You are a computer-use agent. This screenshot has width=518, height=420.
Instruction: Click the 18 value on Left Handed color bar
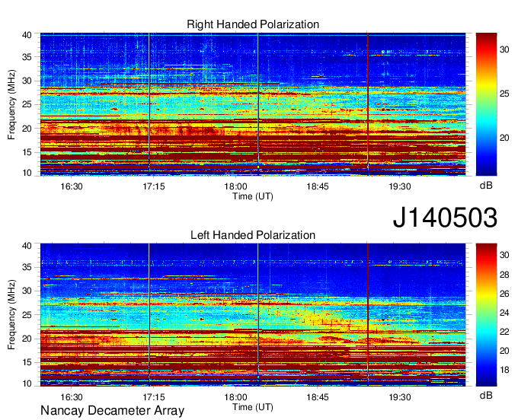coord(504,370)
